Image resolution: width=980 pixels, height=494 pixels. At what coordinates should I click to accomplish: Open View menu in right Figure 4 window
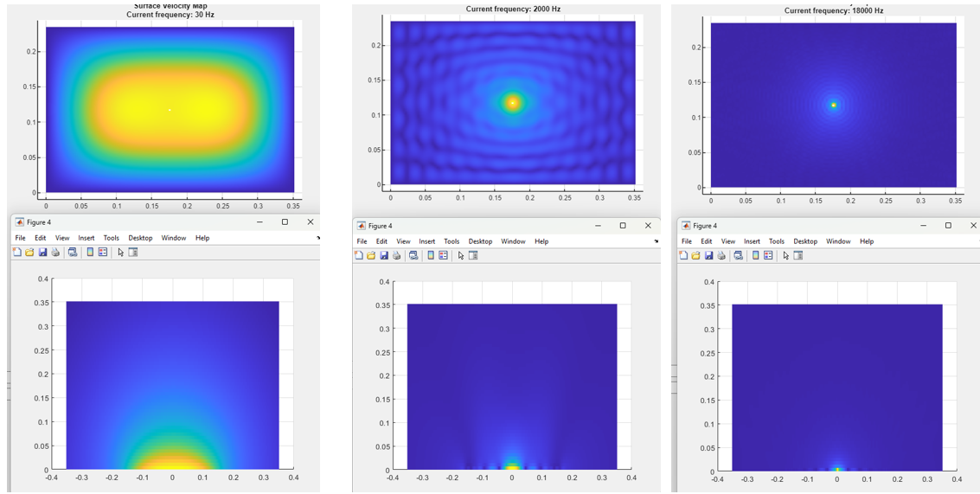point(728,241)
